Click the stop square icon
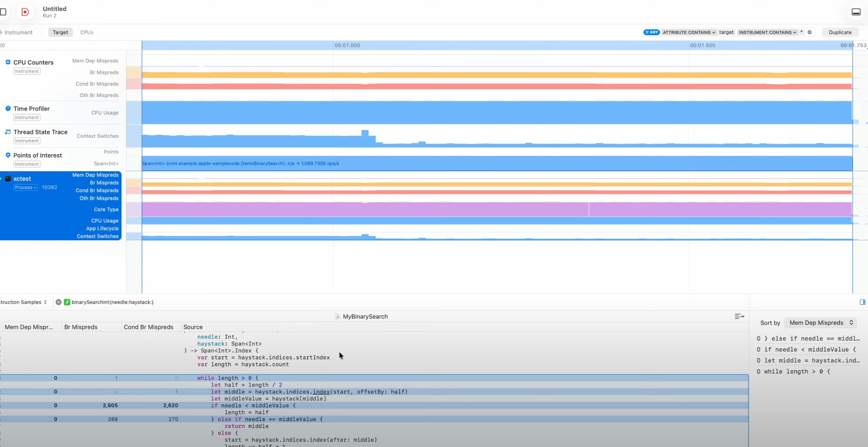 (3, 12)
